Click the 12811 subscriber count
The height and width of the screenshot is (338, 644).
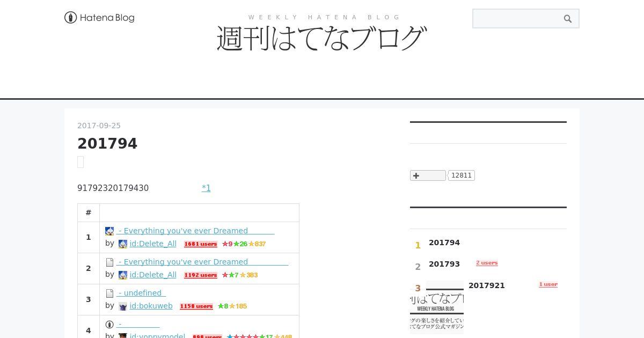click(x=462, y=175)
